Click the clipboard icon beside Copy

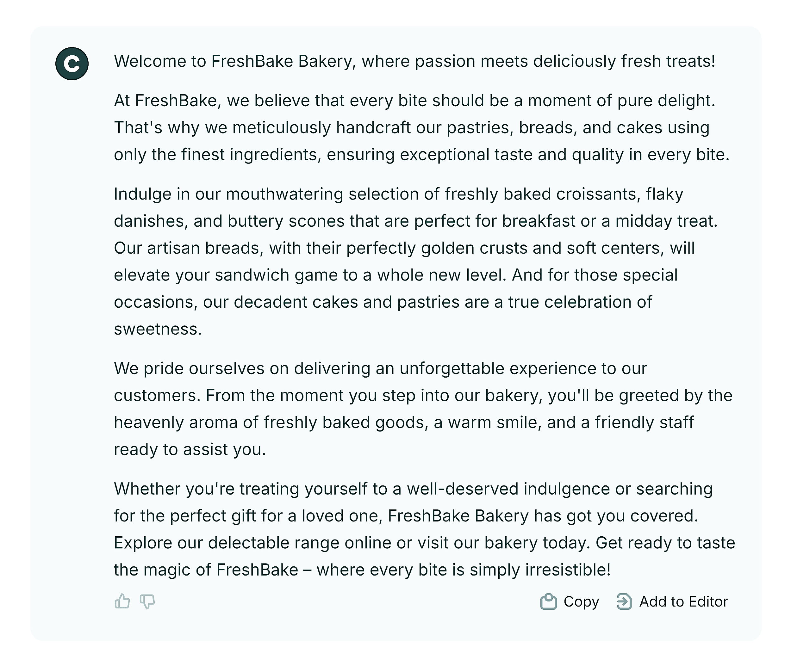tap(548, 601)
